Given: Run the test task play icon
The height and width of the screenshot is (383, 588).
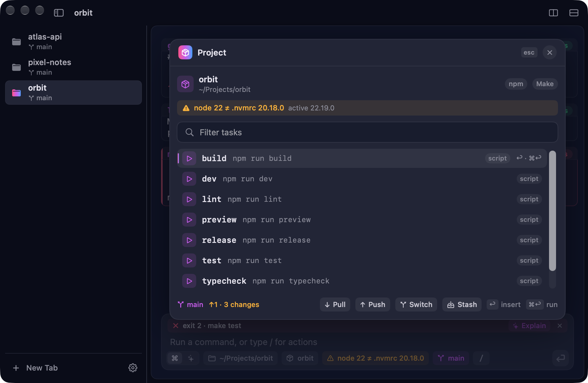Looking at the screenshot, I should pos(189,260).
